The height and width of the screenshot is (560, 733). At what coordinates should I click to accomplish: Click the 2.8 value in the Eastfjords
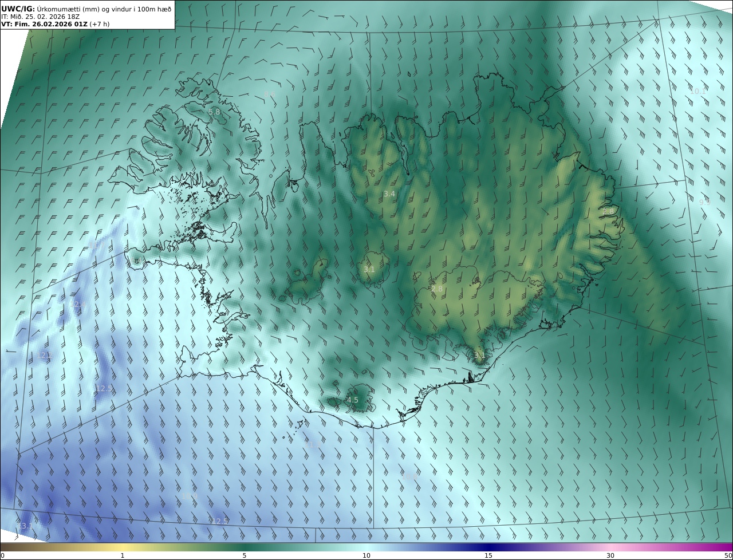pyautogui.click(x=608, y=211)
